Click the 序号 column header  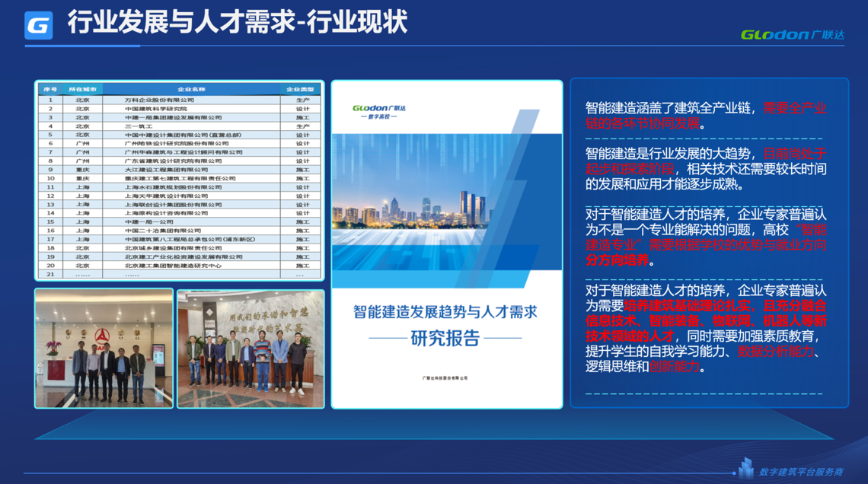pyautogui.click(x=50, y=90)
